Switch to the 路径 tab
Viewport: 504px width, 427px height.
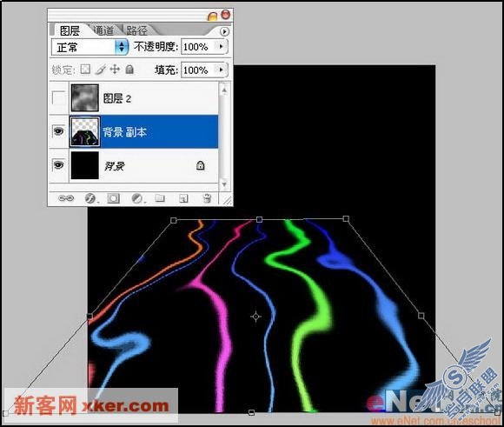(136, 30)
